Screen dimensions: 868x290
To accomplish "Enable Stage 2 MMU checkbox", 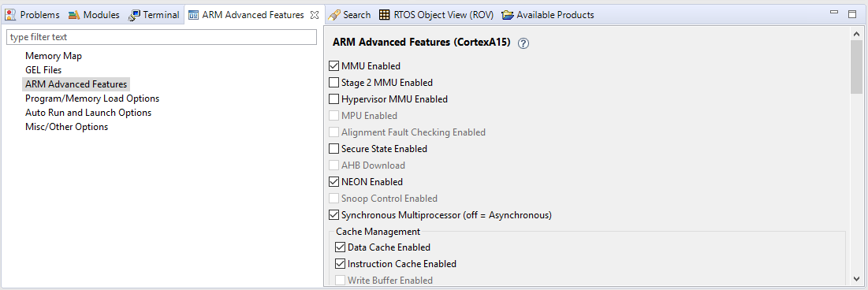I will [333, 83].
